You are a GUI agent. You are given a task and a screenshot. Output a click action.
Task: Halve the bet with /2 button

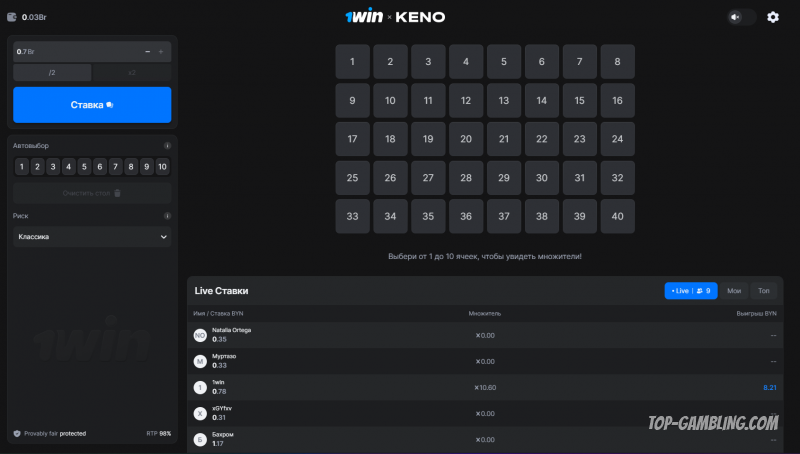click(52, 72)
